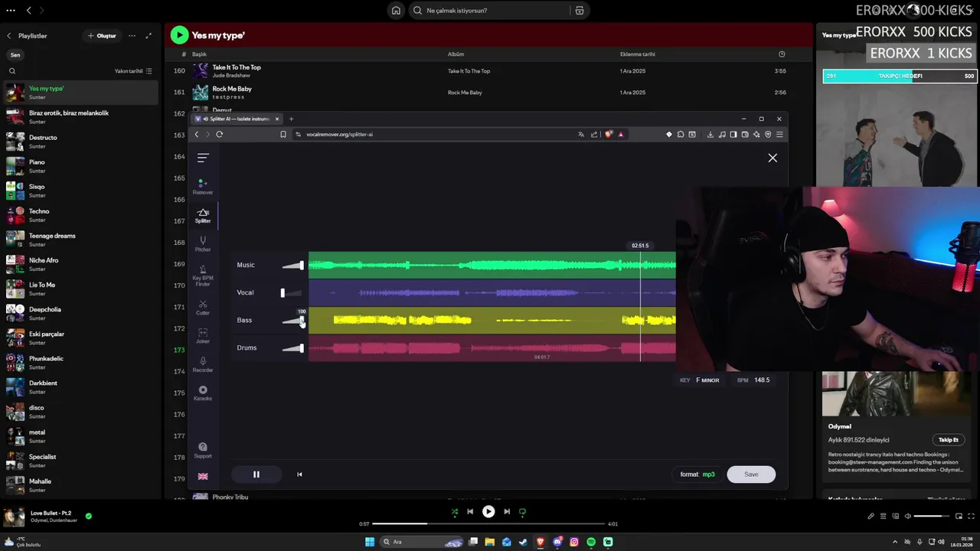The image size is (980, 551).
Task: Open the Remover tool in vocalremover sidebar
Action: (203, 186)
